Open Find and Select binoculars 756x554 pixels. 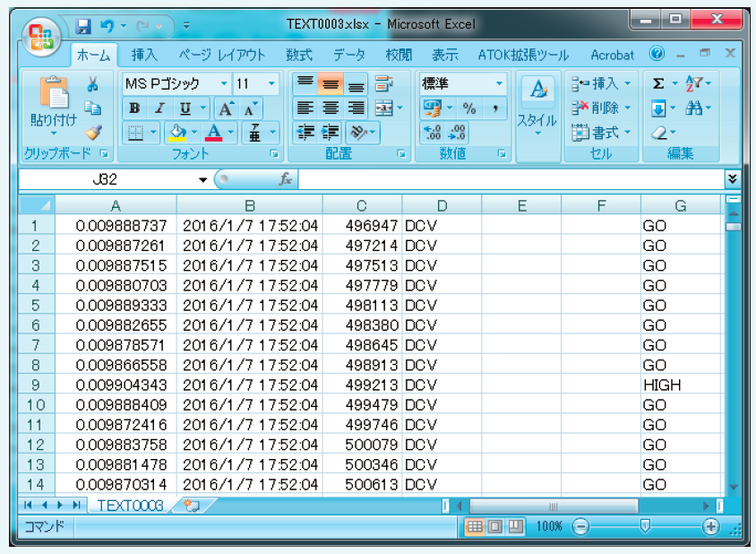694,108
